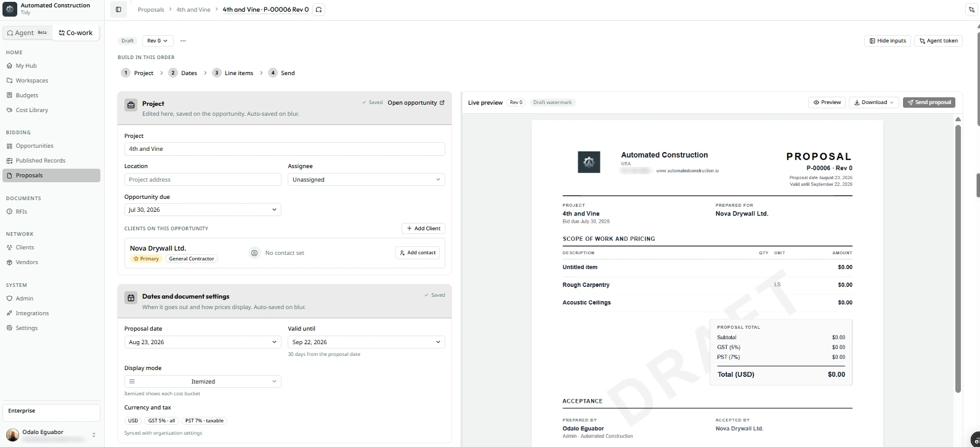Open Published Records in the sidebar
This screenshot has height=447, width=980.
click(x=41, y=161)
